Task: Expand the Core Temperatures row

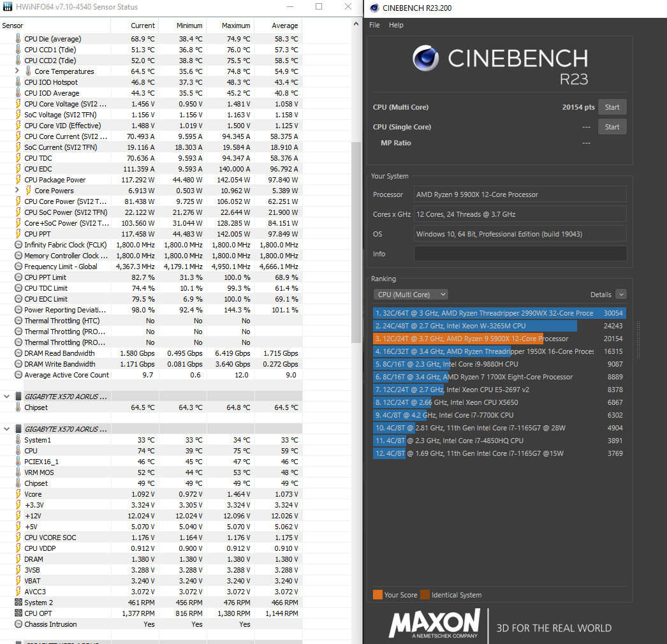Action: pyautogui.click(x=17, y=71)
